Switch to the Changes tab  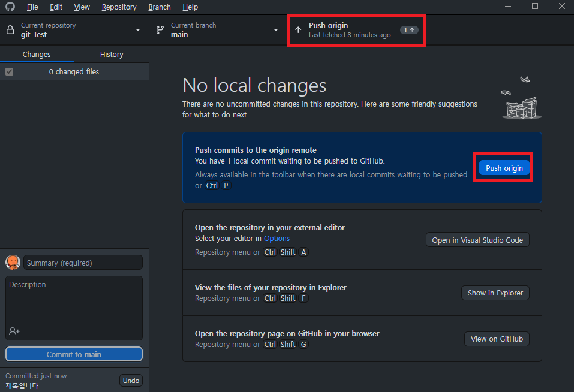[37, 54]
